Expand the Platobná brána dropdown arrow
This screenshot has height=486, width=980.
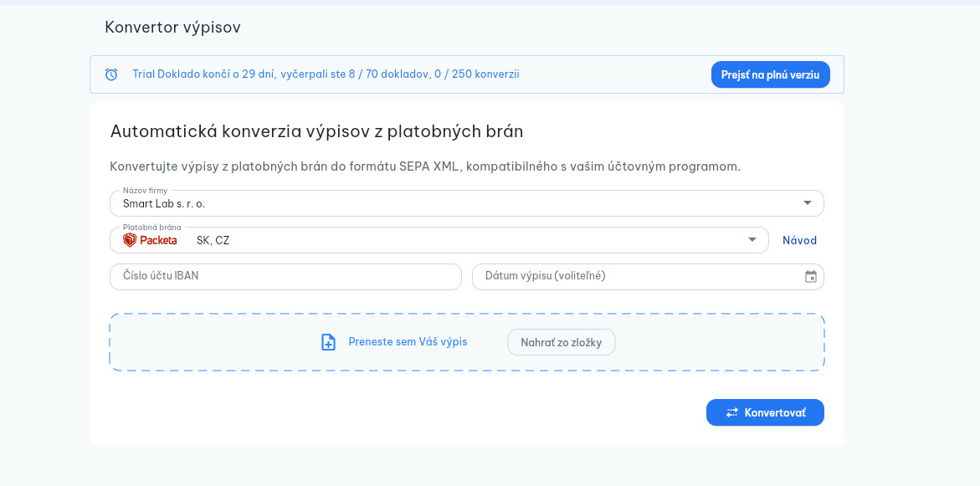752,240
